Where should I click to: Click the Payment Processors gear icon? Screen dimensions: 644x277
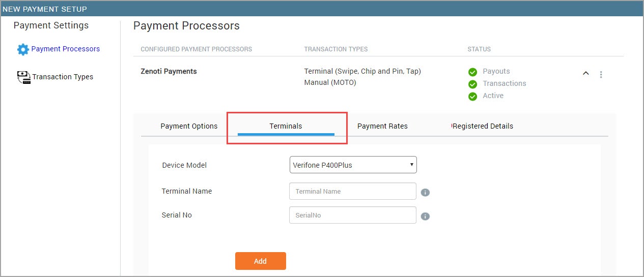click(x=23, y=49)
